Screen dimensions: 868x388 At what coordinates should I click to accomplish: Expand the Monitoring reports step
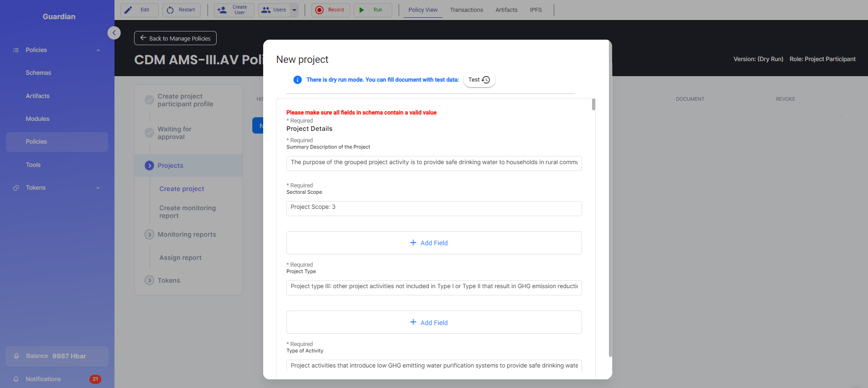[x=149, y=234]
